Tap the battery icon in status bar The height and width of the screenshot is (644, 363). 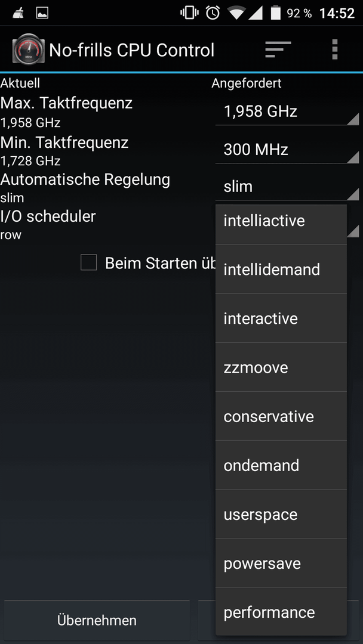pyautogui.click(x=275, y=13)
